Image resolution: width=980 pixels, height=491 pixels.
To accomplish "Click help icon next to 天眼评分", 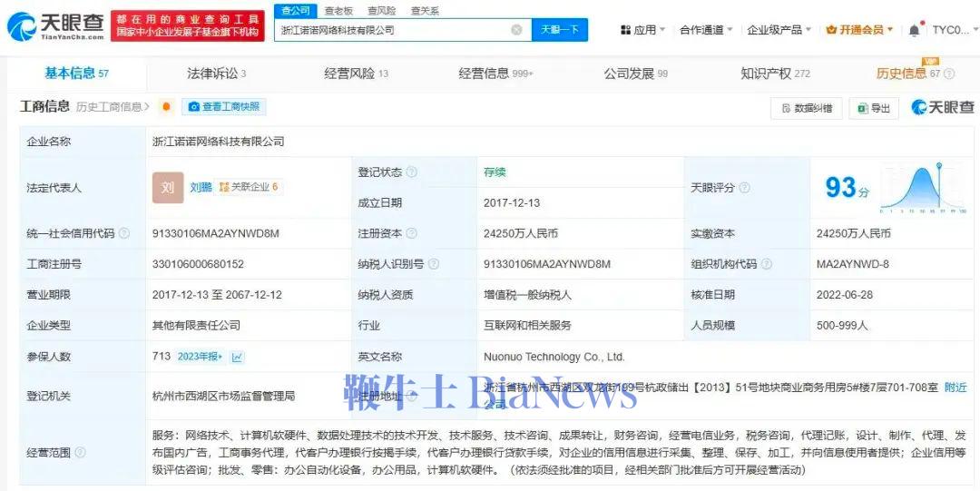I will [x=744, y=188].
